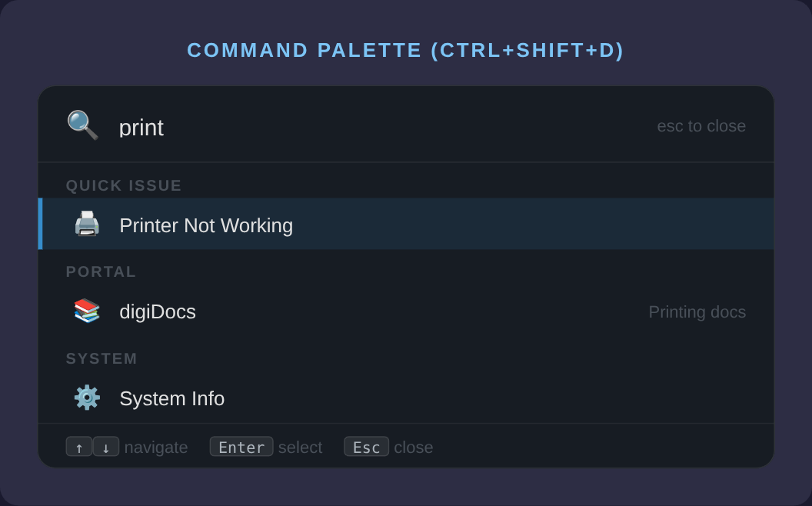The width and height of the screenshot is (812, 506).
Task: Click the esc to close hint
Action: pyautogui.click(x=701, y=125)
